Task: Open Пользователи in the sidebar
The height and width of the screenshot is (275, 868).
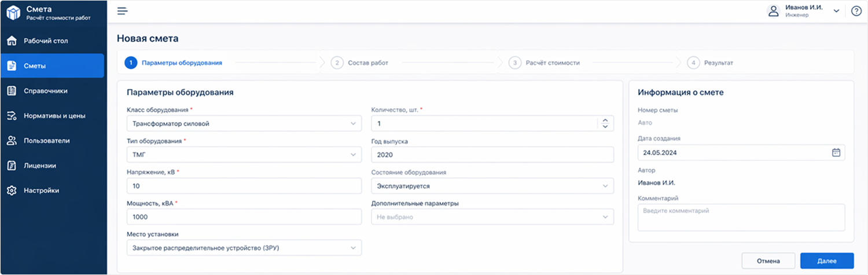Action: pos(46,141)
